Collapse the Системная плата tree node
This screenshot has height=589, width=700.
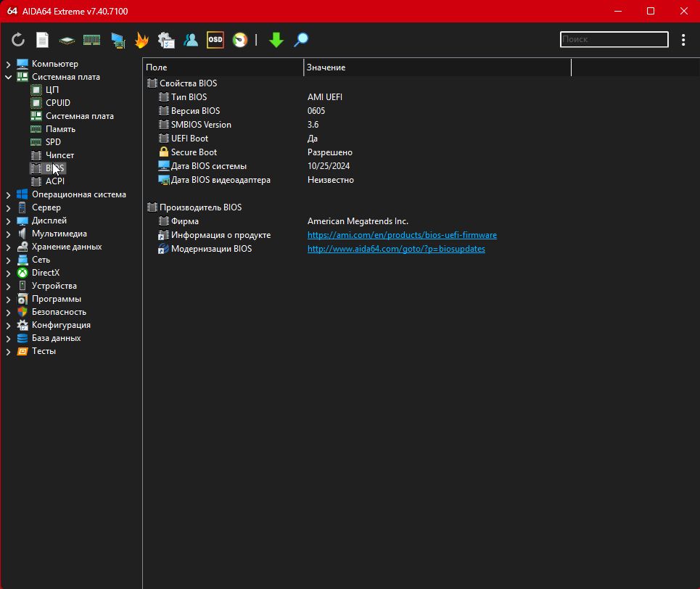tap(8, 78)
